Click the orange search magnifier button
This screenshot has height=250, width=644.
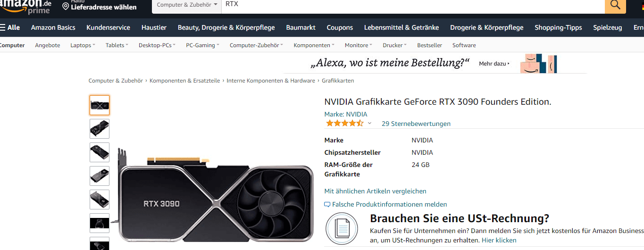pos(615,6)
